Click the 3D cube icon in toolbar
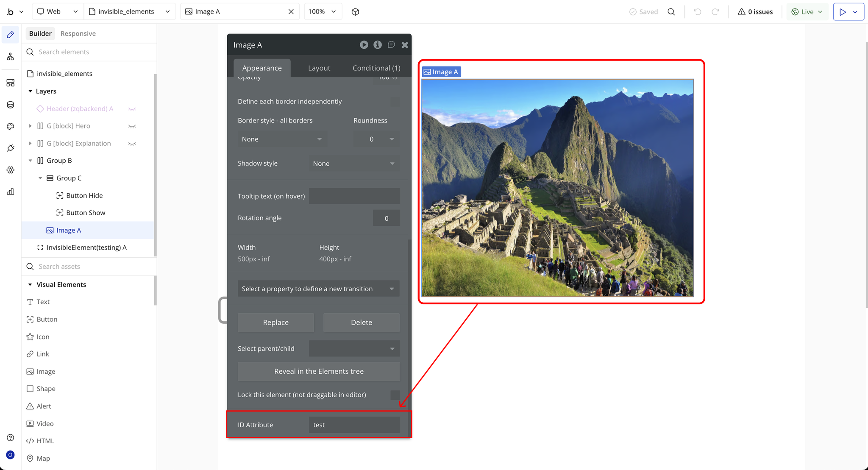Image resolution: width=868 pixels, height=470 pixels. [x=355, y=12]
